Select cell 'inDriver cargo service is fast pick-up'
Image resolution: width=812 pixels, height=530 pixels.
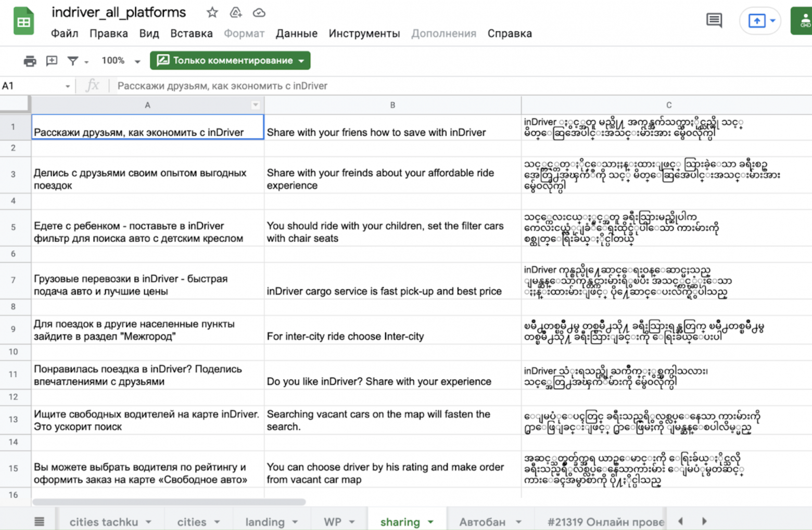pyautogui.click(x=392, y=280)
